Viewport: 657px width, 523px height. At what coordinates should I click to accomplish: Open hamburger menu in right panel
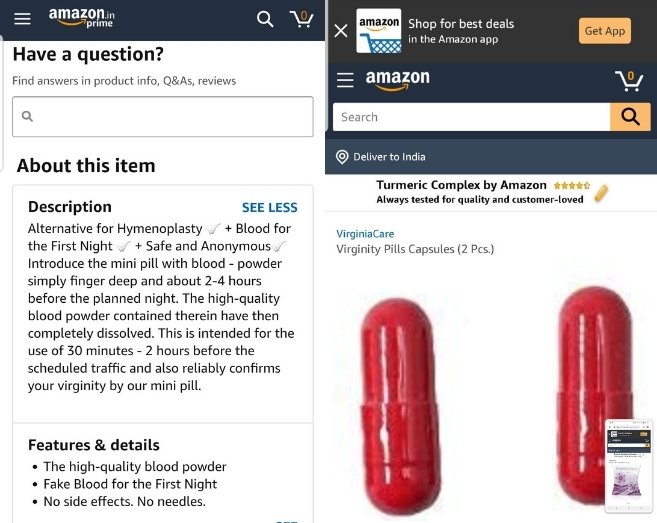tap(345, 80)
